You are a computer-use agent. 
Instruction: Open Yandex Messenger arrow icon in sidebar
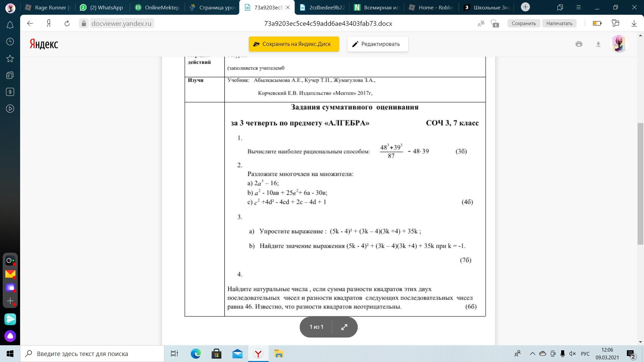[10, 319]
